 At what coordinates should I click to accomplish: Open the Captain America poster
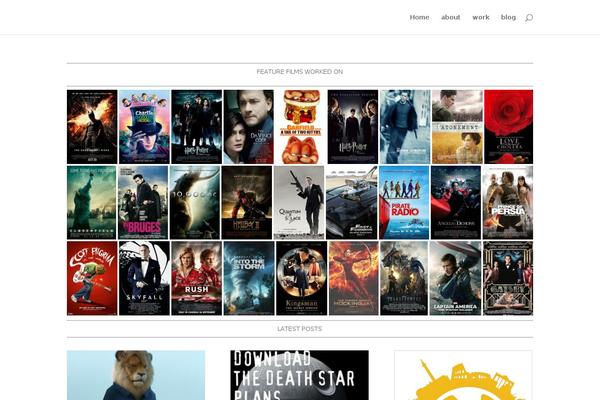(455, 278)
